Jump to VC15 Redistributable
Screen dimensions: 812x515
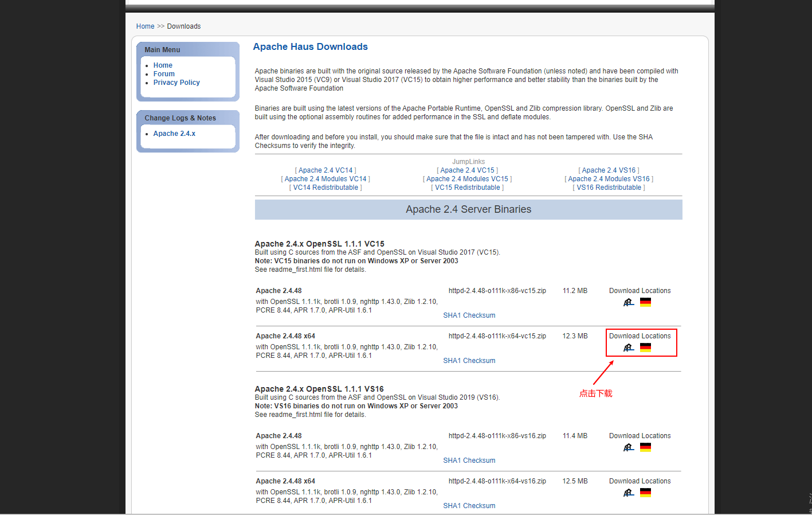[468, 188]
